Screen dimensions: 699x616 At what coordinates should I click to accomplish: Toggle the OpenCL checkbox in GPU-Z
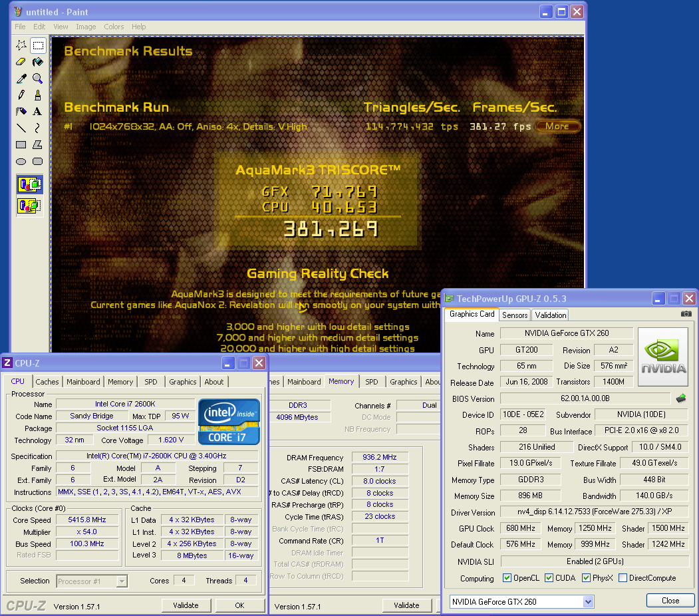[x=507, y=577]
